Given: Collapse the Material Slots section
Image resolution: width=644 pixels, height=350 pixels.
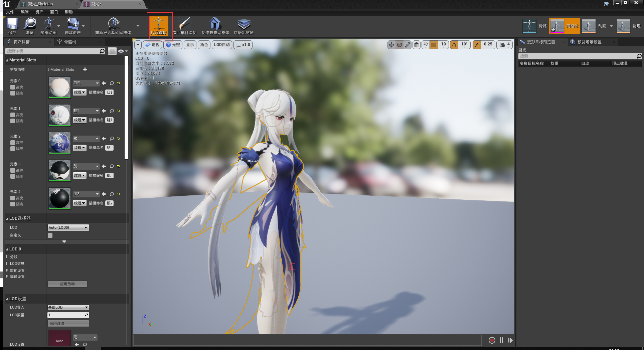Looking at the screenshot, I should point(7,60).
